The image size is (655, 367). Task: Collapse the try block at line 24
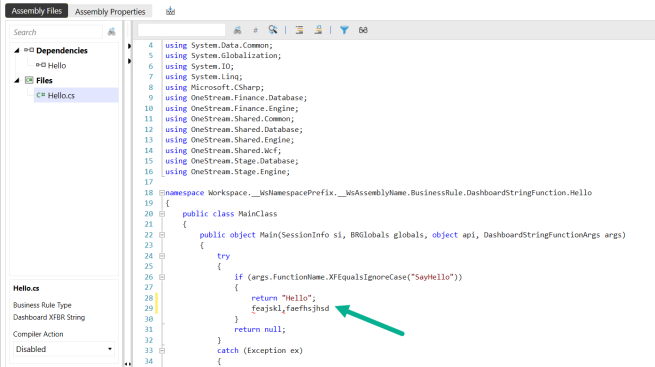pyautogui.click(x=162, y=256)
